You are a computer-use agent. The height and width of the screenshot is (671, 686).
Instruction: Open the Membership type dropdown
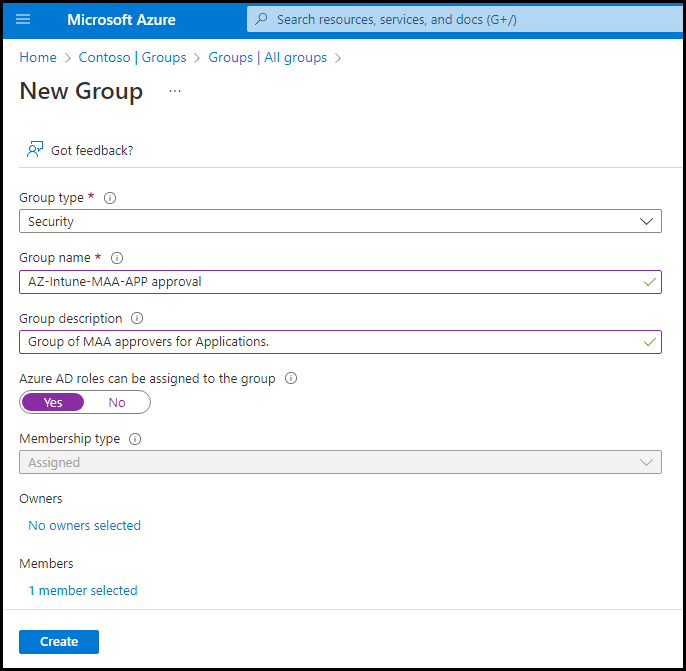[340, 462]
